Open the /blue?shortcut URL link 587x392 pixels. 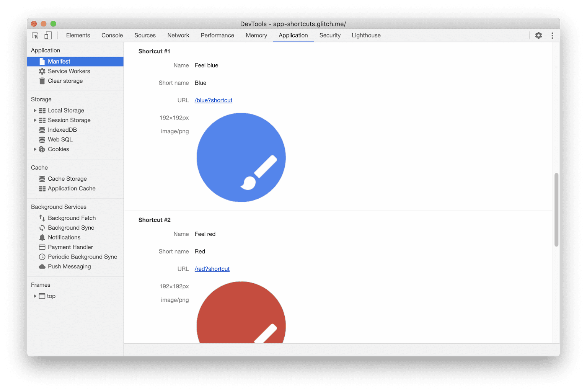[x=213, y=100]
